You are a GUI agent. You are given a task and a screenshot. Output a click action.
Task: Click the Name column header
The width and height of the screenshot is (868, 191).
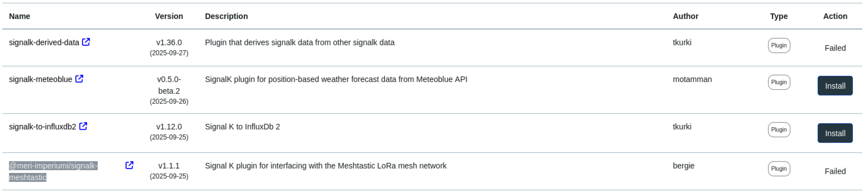pyautogui.click(x=20, y=16)
